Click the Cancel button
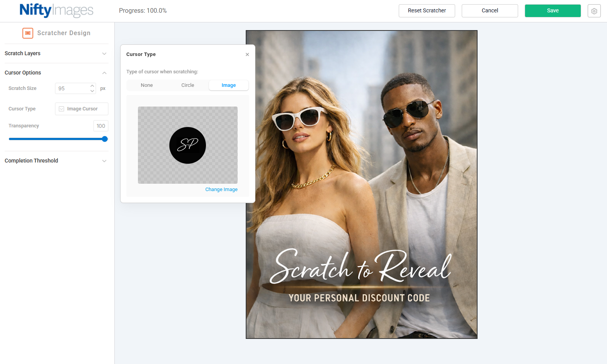The width and height of the screenshot is (607, 364). coord(490,11)
